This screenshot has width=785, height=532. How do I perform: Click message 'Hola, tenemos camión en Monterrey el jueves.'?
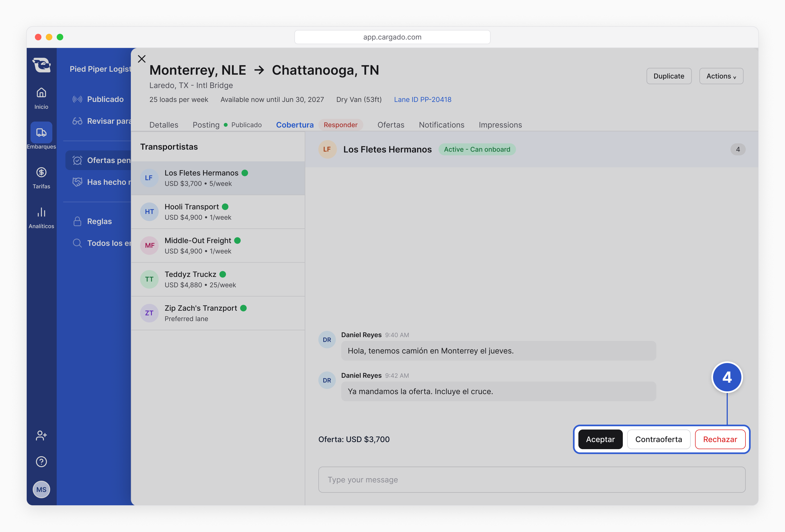click(x=498, y=350)
